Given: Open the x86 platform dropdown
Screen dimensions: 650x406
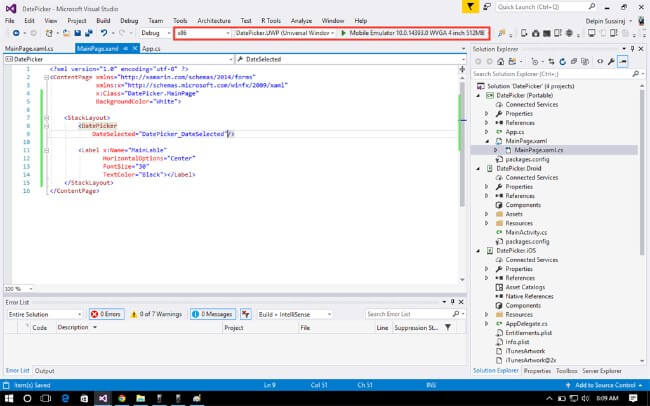Looking at the screenshot, I should click(x=200, y=33).
